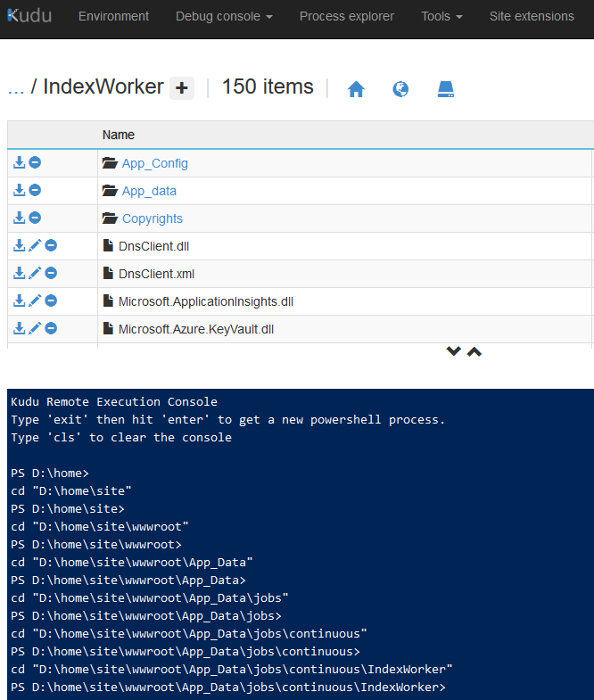594x700 pixels.
Task: Click the plus button to add new item
Action: (x=182, y=88)
